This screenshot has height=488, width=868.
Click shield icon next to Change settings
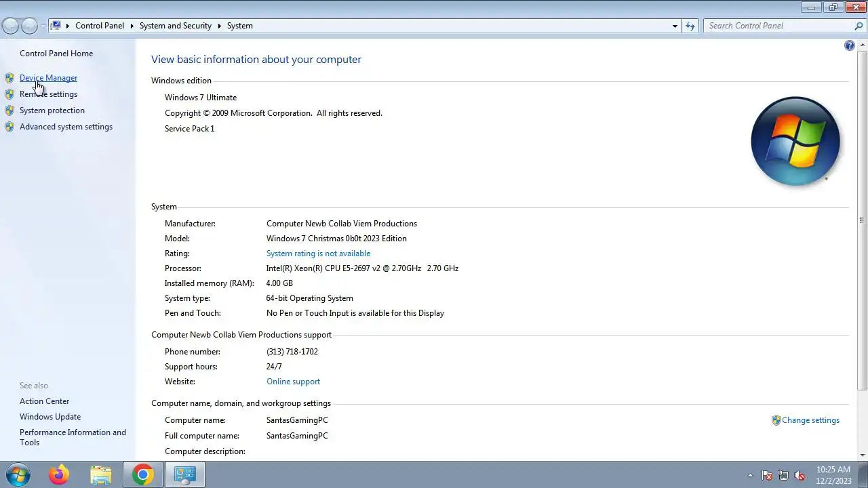776,420
